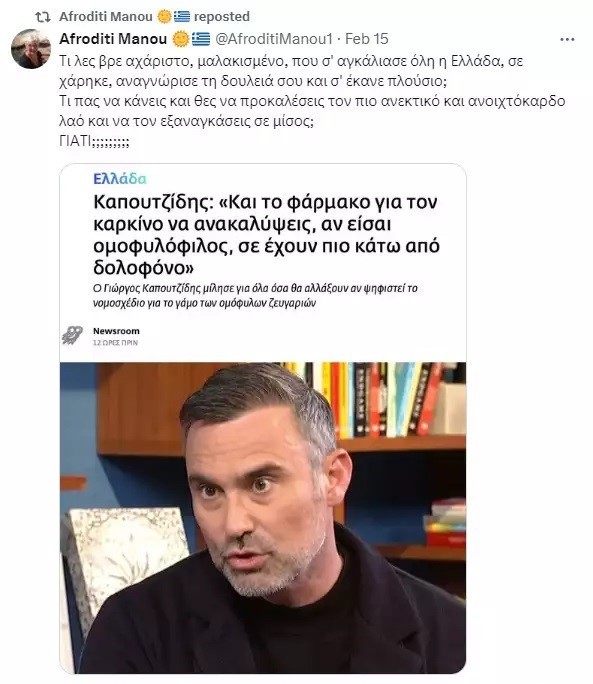Click the sun emoji next to author name
Screen dimensions: 593x684
(181, 39)
